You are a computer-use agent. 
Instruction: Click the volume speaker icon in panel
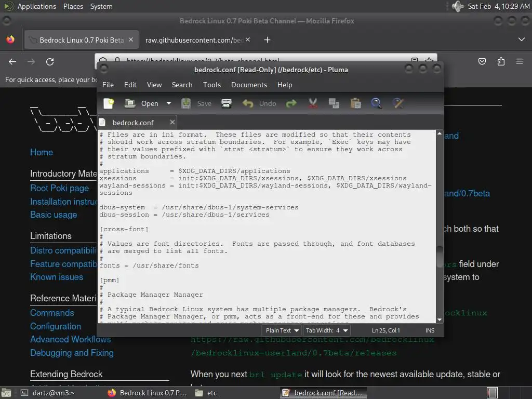click(x=458, y=6)
